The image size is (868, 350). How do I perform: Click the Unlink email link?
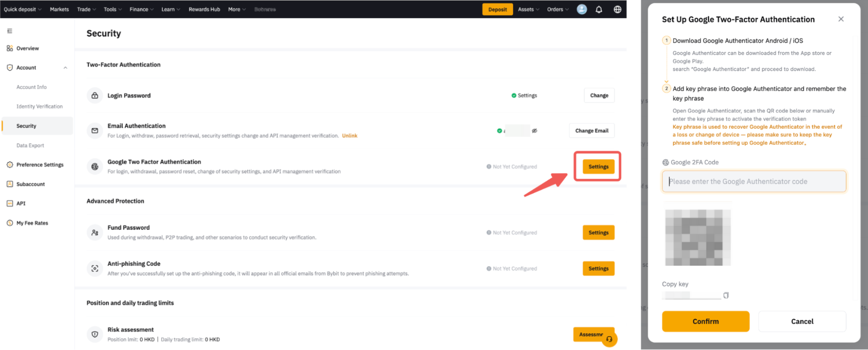[350, 136]
